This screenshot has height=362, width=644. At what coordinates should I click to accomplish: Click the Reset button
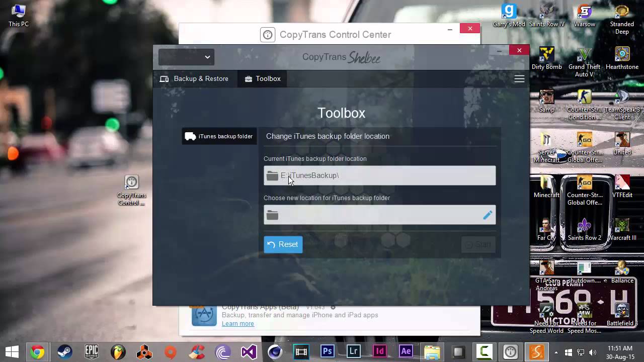tap(283, 244)
